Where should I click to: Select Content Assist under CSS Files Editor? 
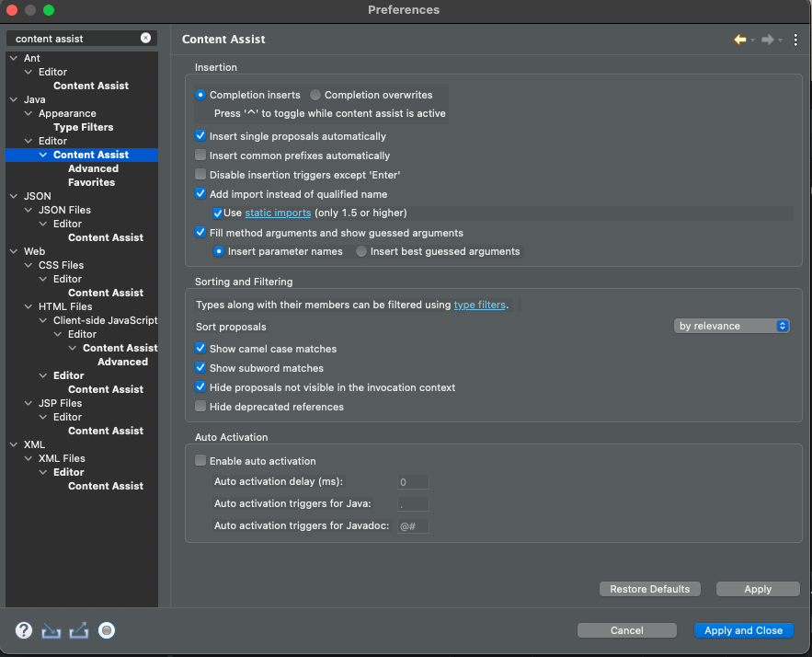point(106,293)
